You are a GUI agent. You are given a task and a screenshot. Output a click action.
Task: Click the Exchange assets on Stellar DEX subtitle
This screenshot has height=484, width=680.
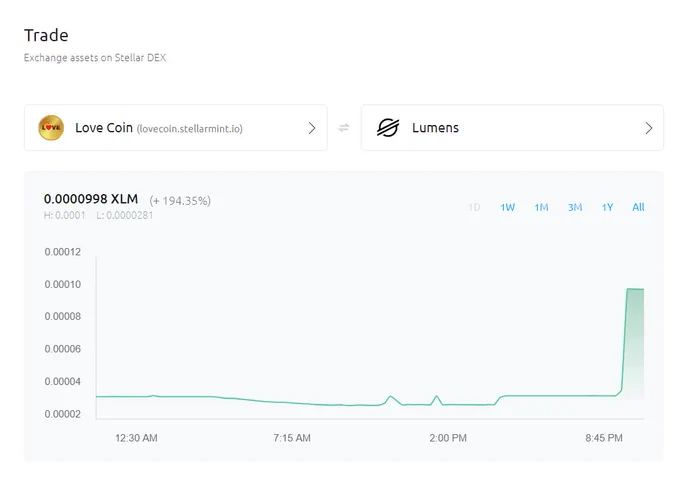(95, 58)
